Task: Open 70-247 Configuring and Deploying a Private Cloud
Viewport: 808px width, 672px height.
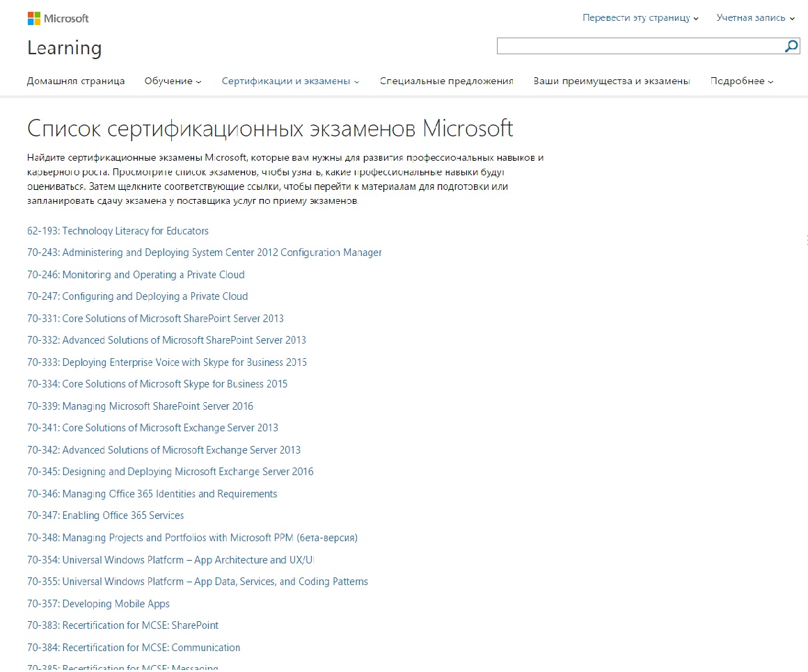Action: (138, 296)
